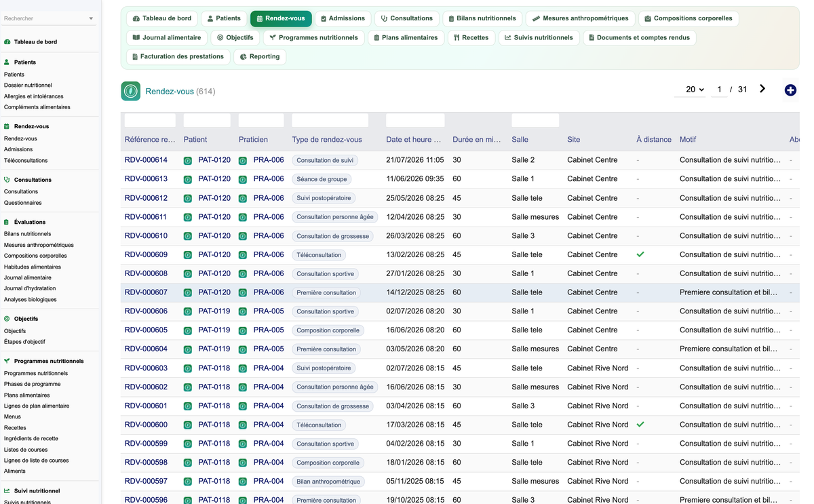Click the Rechercher search box
The width and height of the screenshot is (814, 504).
(x=49, y=19)
